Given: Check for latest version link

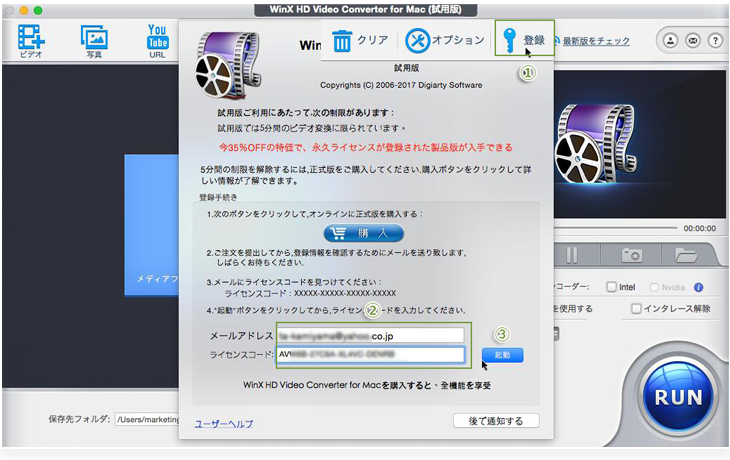Looking at the screenshot, I should click(596, 41).
